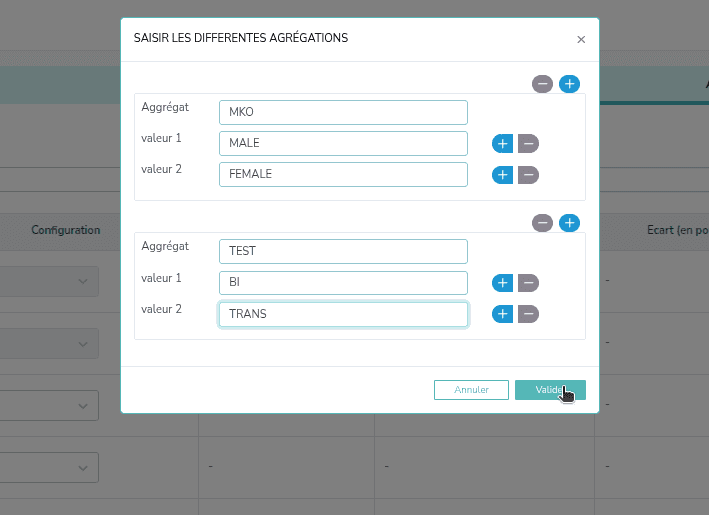The image size is (709, 515).
Task: Click minus icon above the TEST aggregate block
Action: pos(543,223)
